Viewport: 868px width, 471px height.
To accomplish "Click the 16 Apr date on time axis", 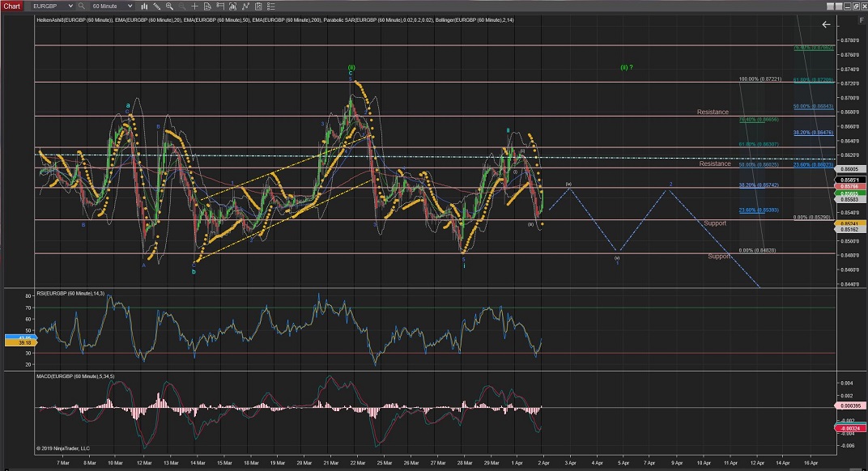I will pos(811,463).
